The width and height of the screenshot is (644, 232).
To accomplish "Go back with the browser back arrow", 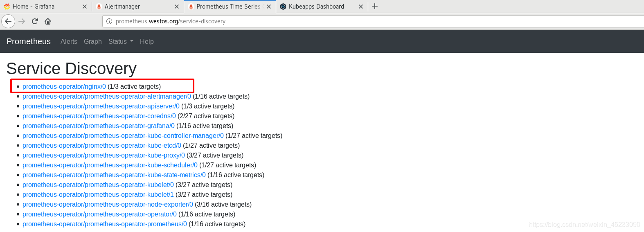I will [8, 21].
